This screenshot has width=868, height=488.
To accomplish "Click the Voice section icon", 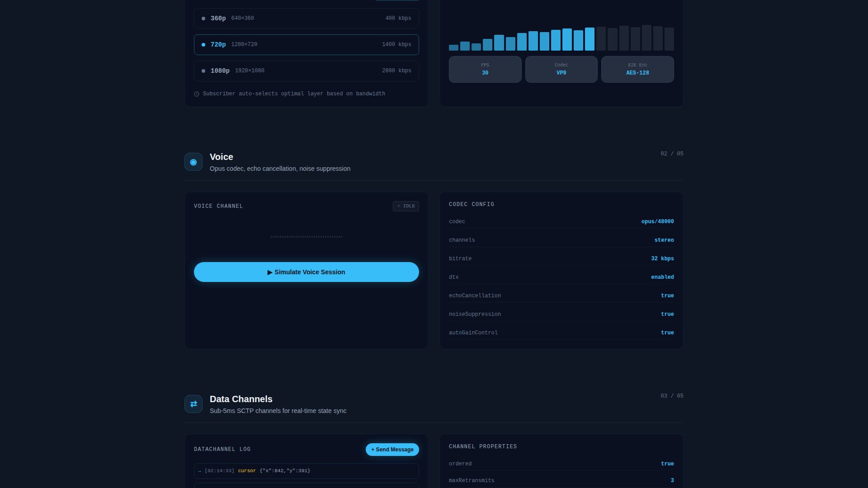I will 193,162.
